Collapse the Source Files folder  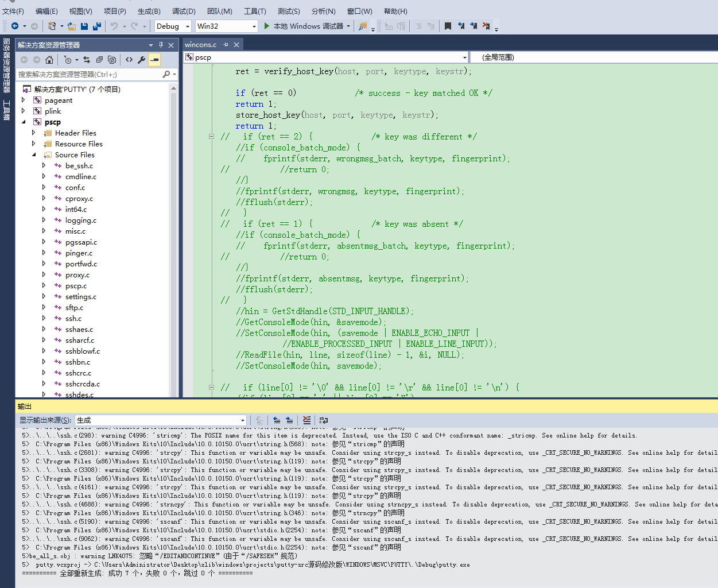(34, 154)
